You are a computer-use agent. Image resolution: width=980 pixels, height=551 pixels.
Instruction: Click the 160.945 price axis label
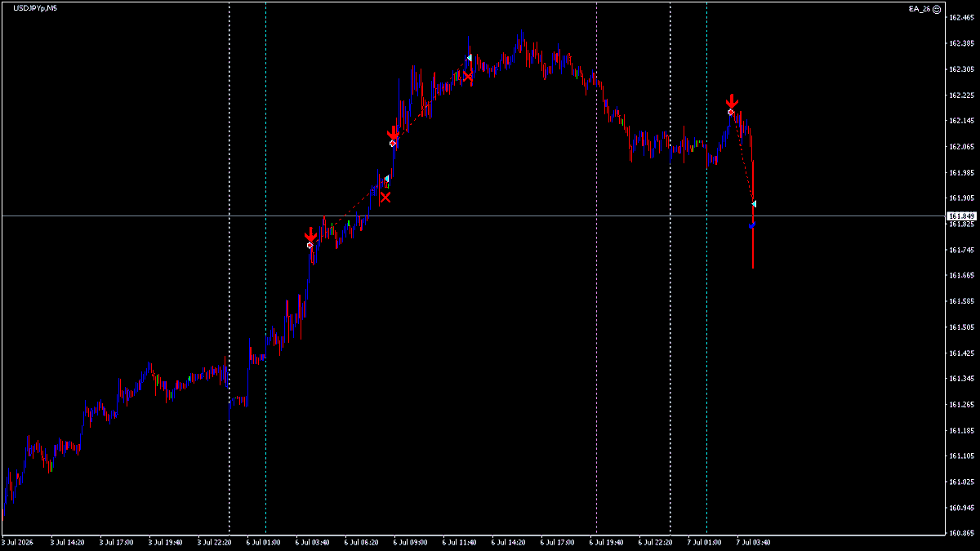pyautogui.click(x=960, y=509)
